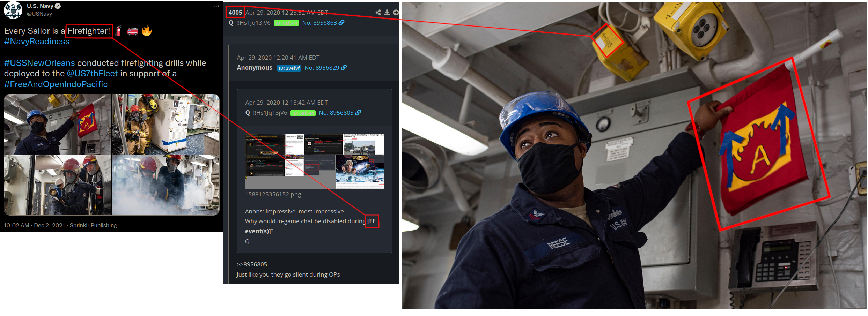The width and height of the screenshot is (868, 316).
Task: Open the #NavyReadiness hashtag
Action: [37, 42]
